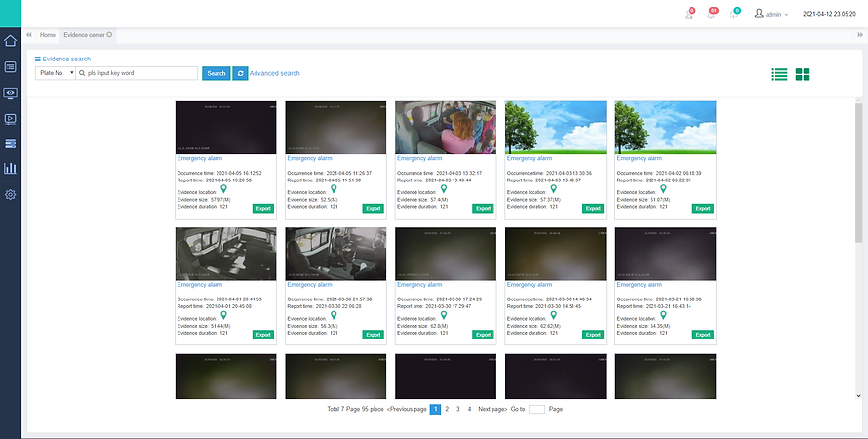The height and width of the screenshot is (439, 868).
Task: Go to page 2
Action: coord(447,409)
